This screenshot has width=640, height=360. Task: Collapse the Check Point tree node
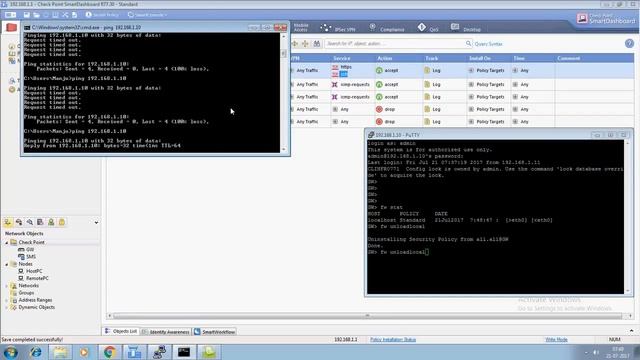7,242
